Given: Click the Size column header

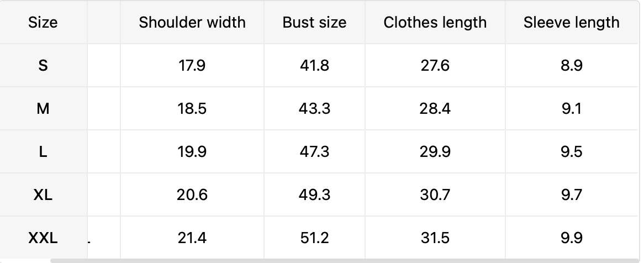Looking at the screenshot, I should pos(43,23).
